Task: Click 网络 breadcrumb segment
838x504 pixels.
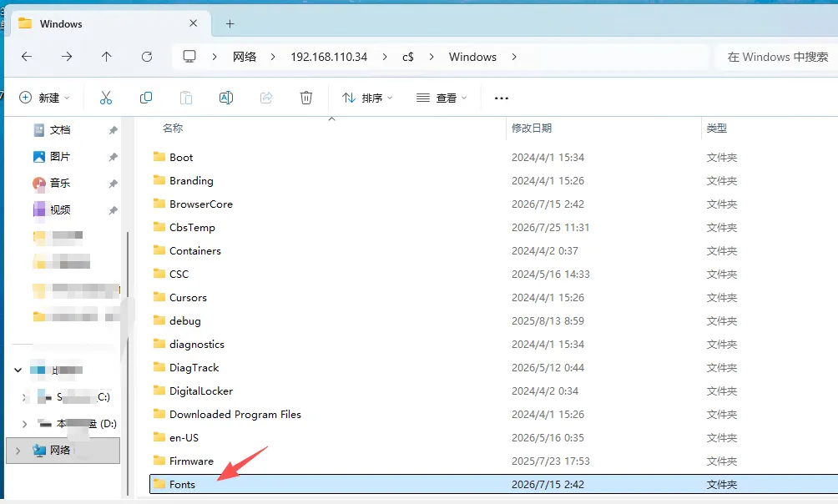Action: (x=245, y=57)
